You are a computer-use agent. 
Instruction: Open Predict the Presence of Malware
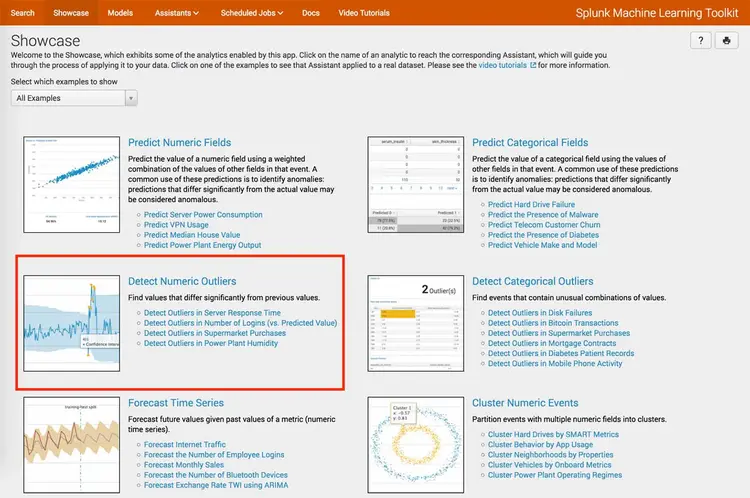click(x=543, y=215)
